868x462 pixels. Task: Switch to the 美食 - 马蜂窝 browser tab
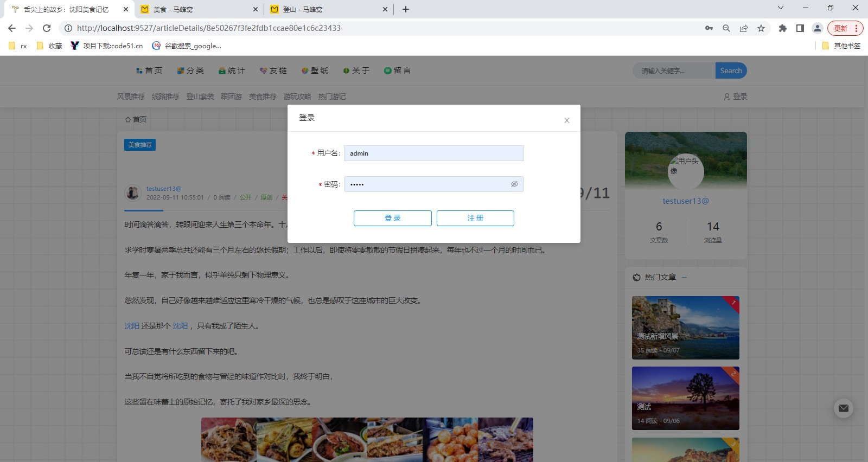pyautogui.click(x=199, y=9)
